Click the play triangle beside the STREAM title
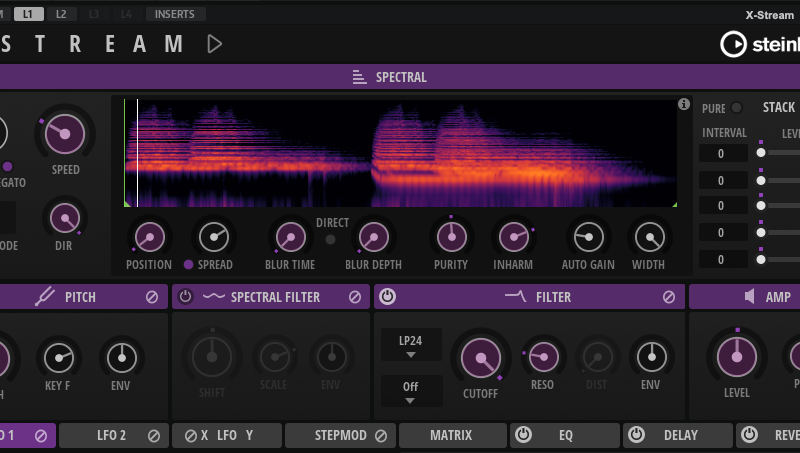The image size is (800, 453). (214, 43)
